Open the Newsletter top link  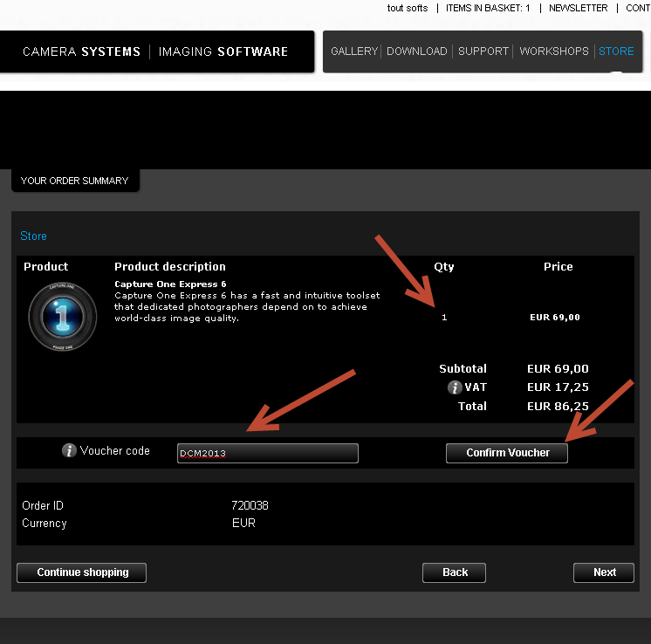point(578,8)
